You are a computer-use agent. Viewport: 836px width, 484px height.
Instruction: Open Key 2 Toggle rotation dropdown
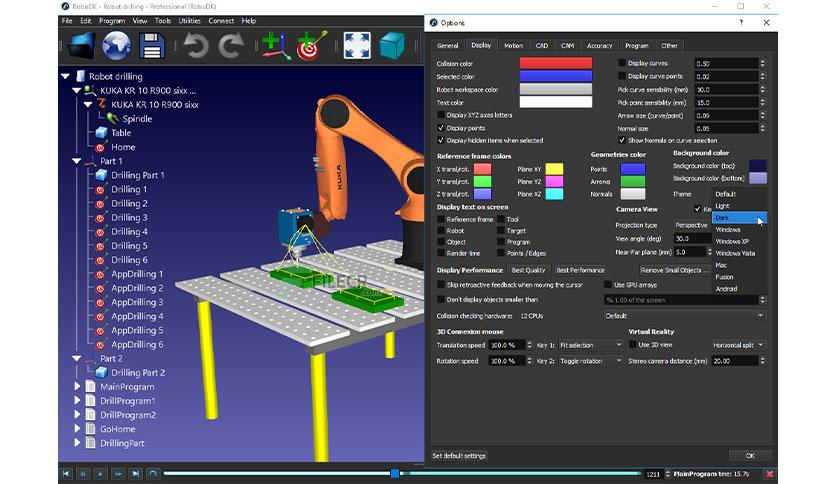pos(590,361)
